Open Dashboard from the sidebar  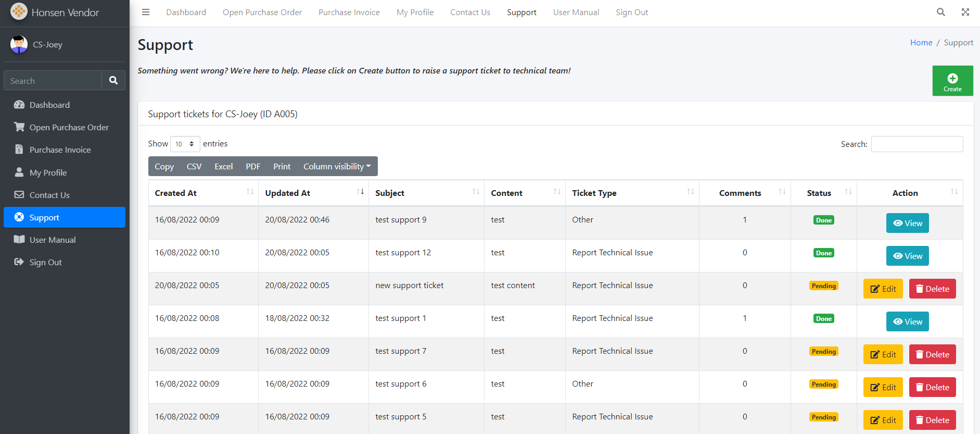pyautogui.click(x=49, y=105)
